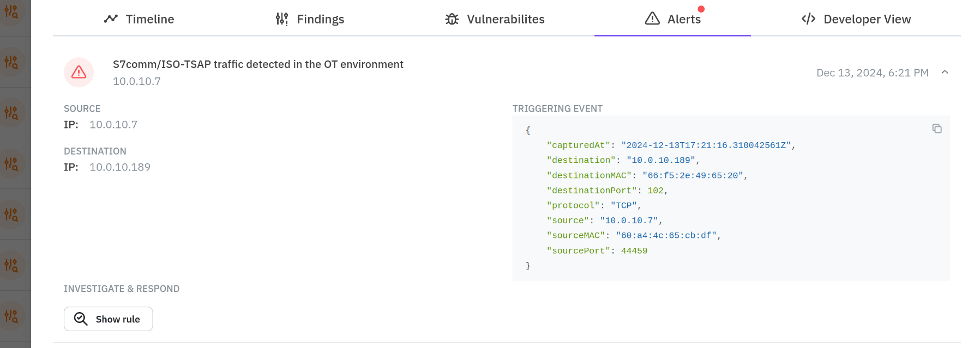Click the Dec 13, 2024 timestamp
The width and height of the screenshot is (980, 348).
point(872,73)
